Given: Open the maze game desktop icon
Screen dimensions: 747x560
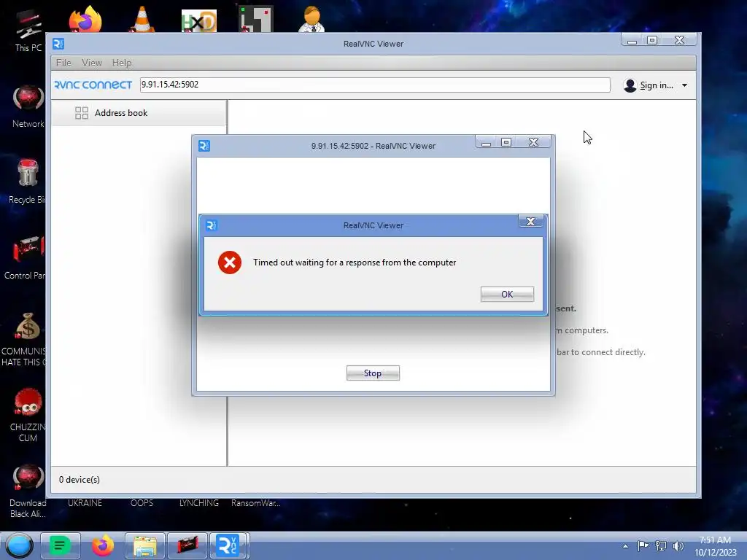Looking at the screenshot, I should coord(256,19).
